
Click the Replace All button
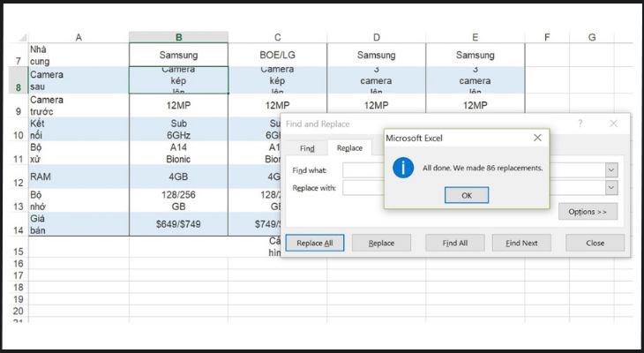point(315,243)
